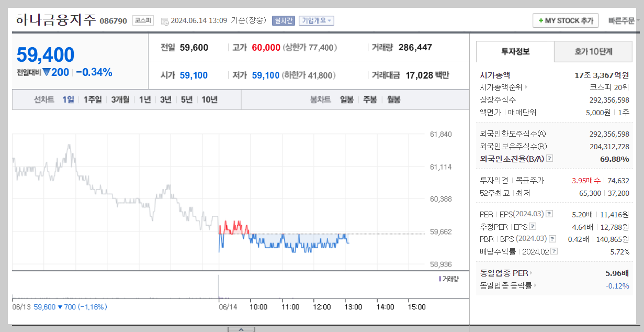The image size is (644, 332).
Task: Select the 5년 line chart period
Action: pyautogui.click(x=187, y=99)
